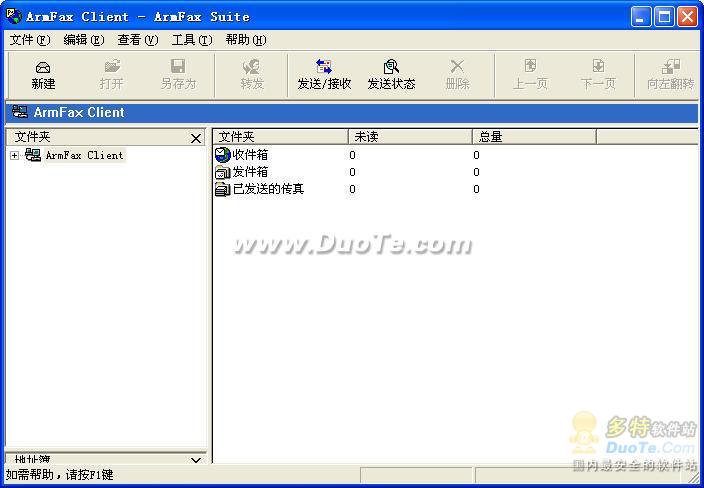Click the 发件箱 outbox folder icon
The height and width of the screenshot is (488, 704).
[x=223, y=172]
